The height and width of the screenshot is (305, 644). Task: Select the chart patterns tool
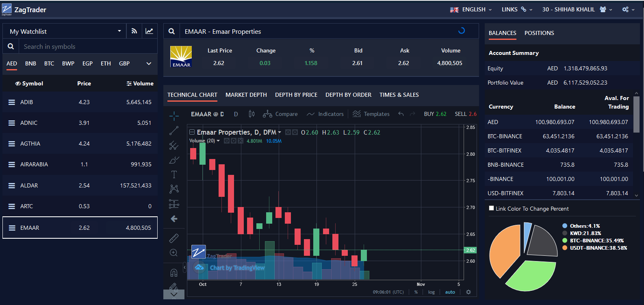pos(174,189)
